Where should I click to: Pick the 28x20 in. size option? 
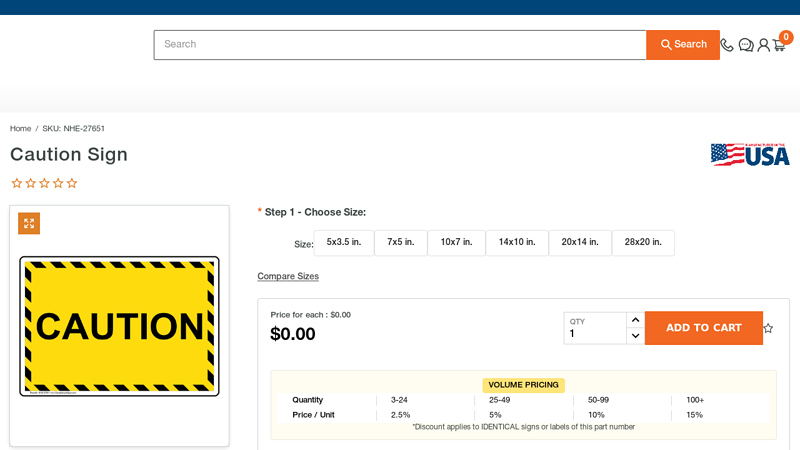point(643,243)
